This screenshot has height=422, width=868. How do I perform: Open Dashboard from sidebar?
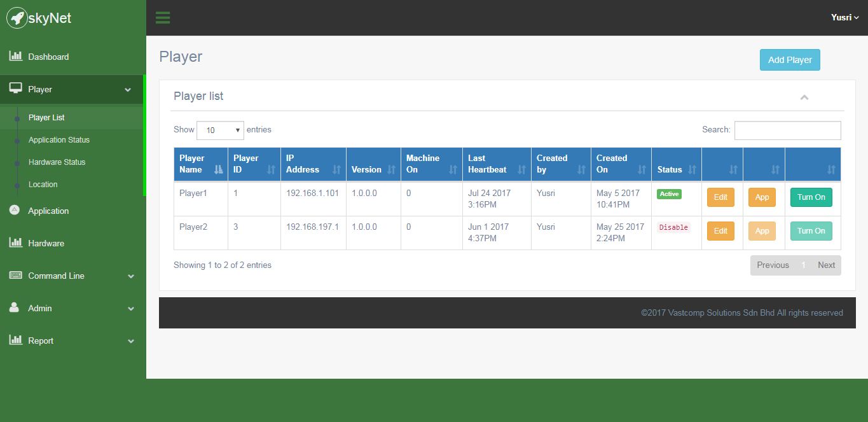point(48,57)
